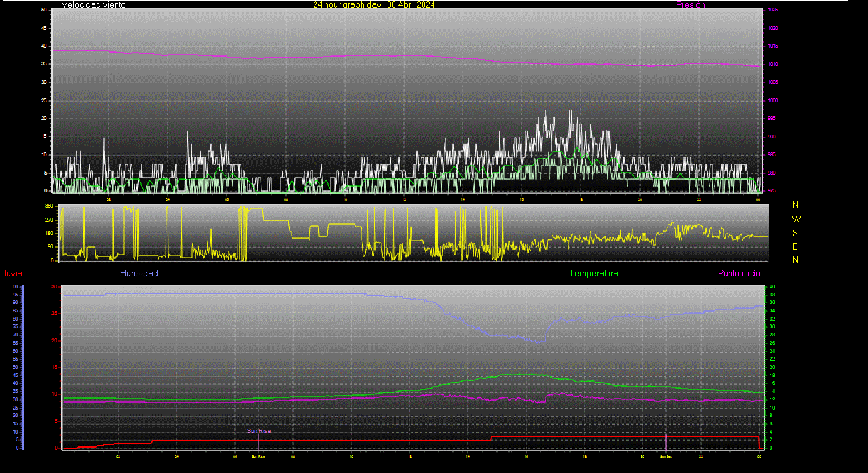Click the 45 value on the wind speed axis
The width and height of the screenshot is (868, 473).
coord(43,29)
